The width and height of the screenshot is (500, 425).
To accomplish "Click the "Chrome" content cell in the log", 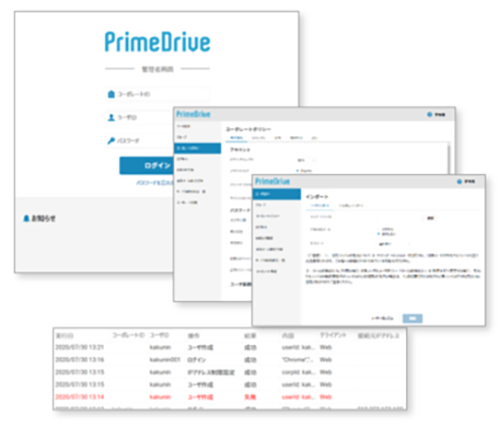I will 298,360.
